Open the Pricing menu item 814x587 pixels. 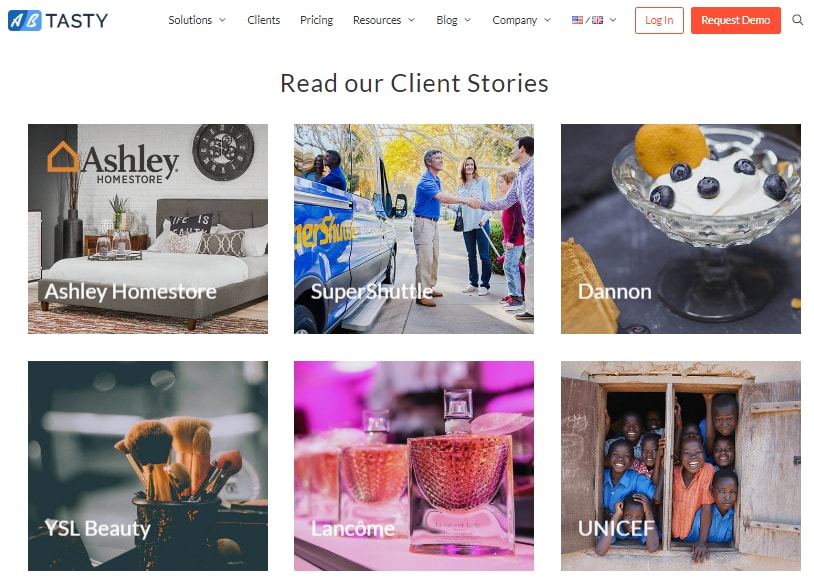[316, 20]
